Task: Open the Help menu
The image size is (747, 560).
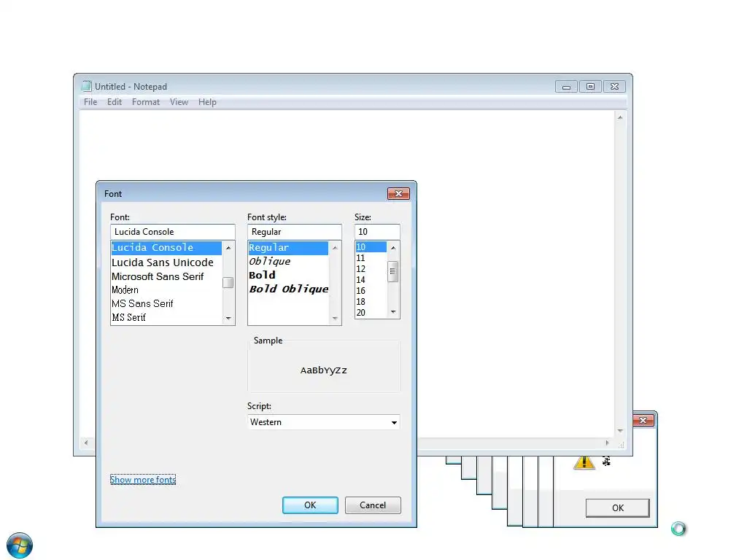Action: 207,102
